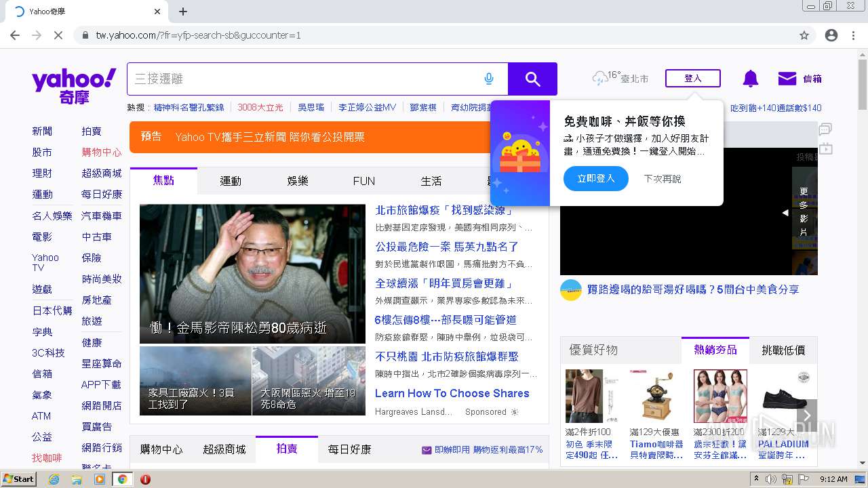Open the mail envelope icon
The width and height of the screenshot is (868, 488).
787,79
